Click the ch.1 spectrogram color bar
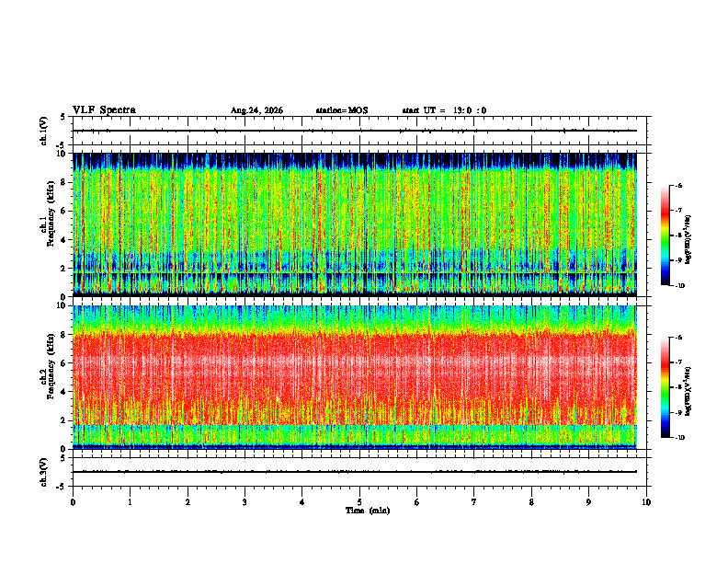 (665, 236)
